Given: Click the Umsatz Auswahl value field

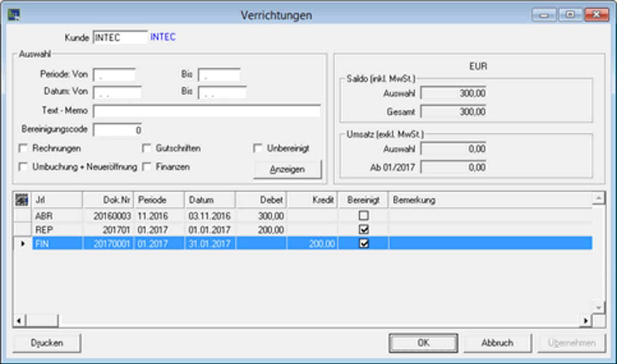Looking at the screenshot, I should 453,149.
